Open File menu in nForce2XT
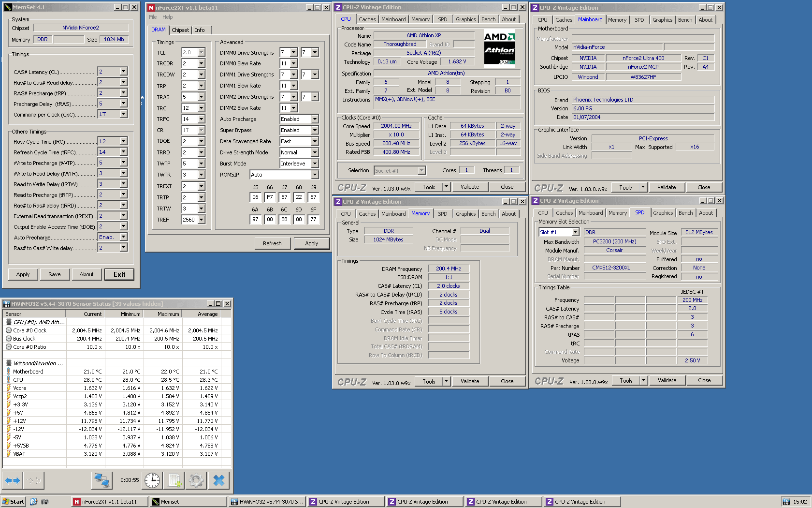 (153, 17)
